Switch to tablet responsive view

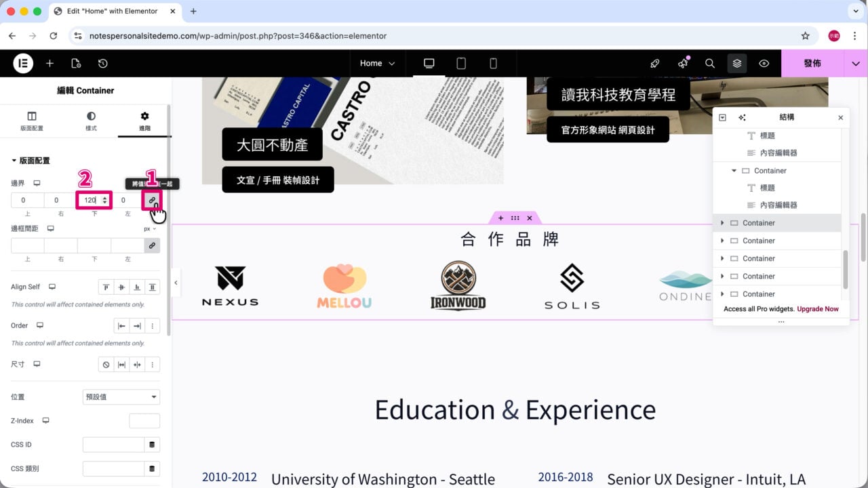(461, 63)
